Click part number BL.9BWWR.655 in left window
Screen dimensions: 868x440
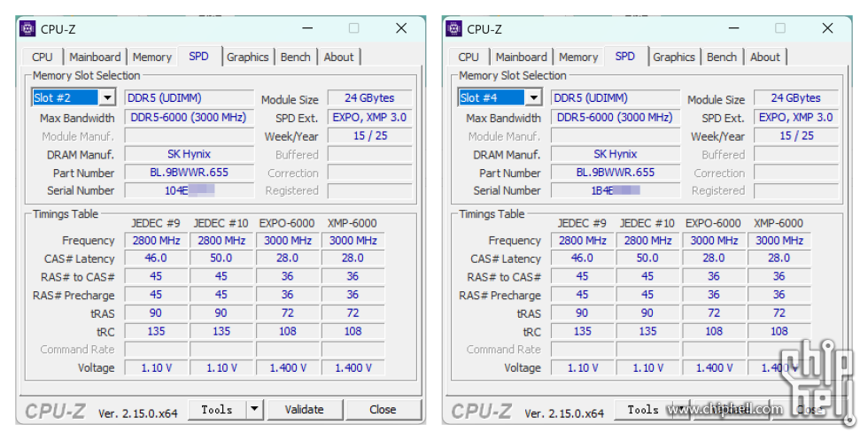pyautogui.click(x=190, y=172)
